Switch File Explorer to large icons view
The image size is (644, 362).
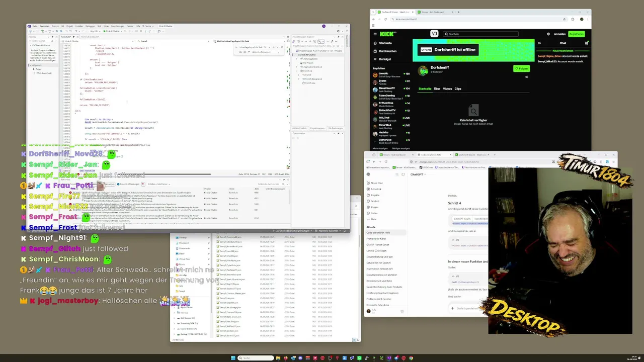point(358,340)
